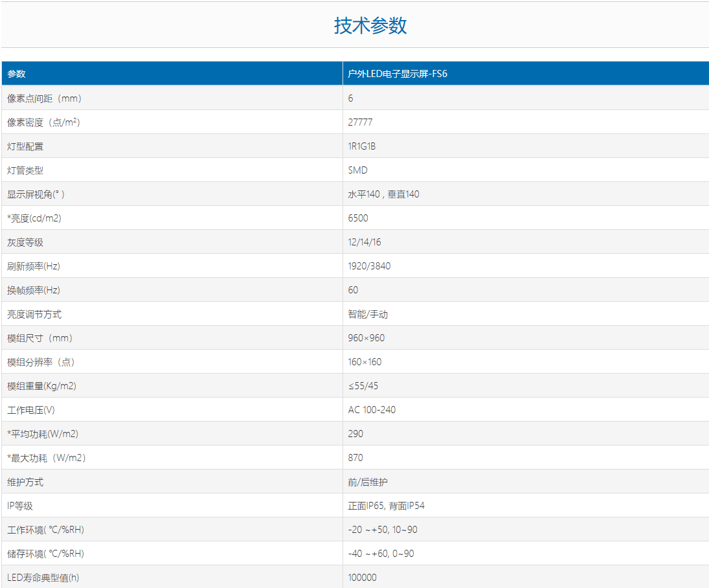Click the 1920/3840 refresh rate value
Image resolution: width=709 pixels, height=588 pixels.
point(369,266)
